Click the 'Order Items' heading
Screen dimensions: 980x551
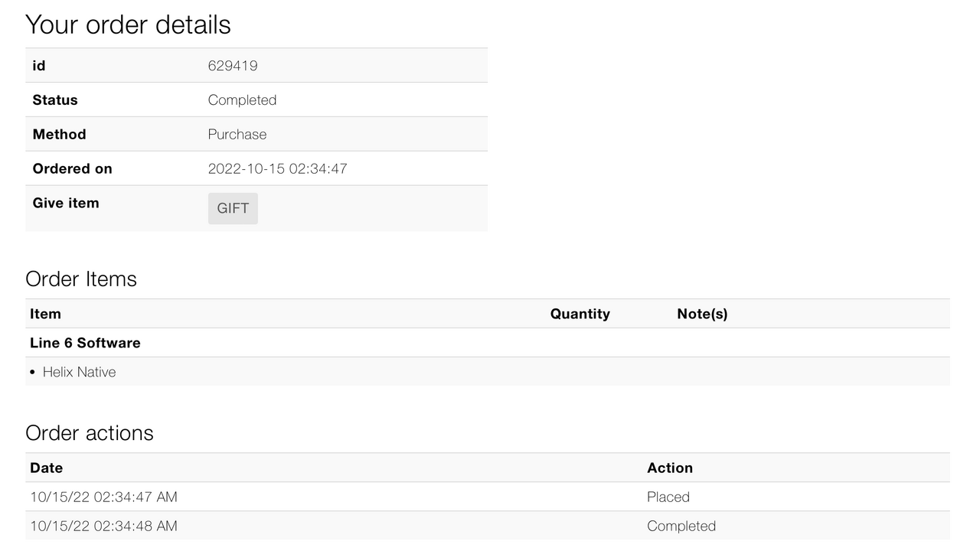[81, 279]
